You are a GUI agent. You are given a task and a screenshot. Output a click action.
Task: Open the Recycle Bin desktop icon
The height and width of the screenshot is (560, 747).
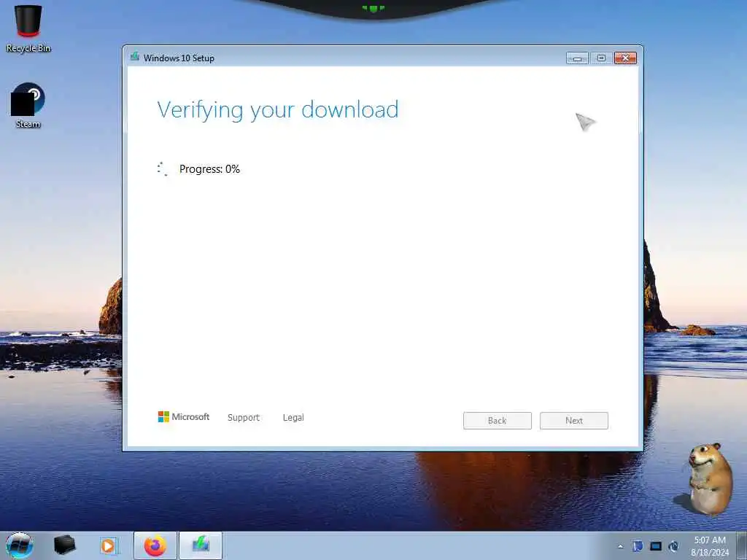tap(28, 28)
